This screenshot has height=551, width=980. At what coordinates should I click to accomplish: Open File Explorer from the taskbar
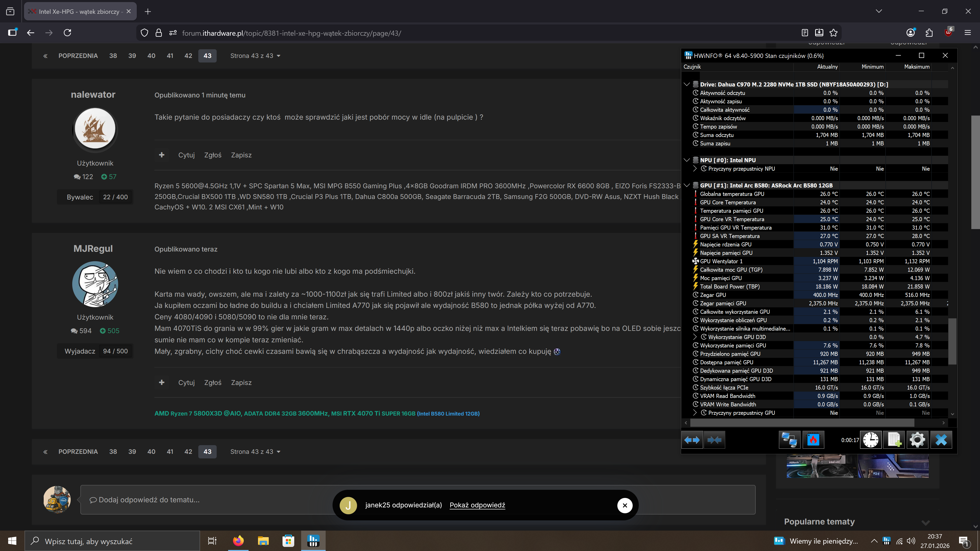[263, 541]
